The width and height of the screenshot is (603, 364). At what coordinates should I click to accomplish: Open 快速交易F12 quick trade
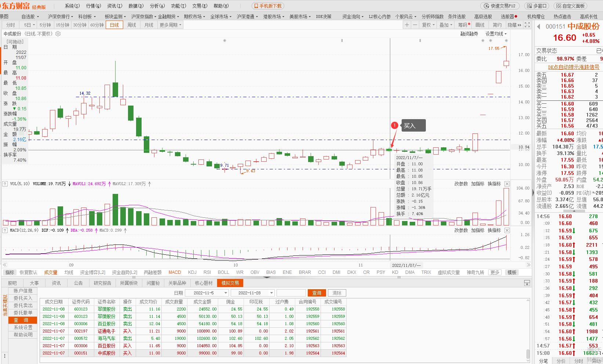click(500, 6)
